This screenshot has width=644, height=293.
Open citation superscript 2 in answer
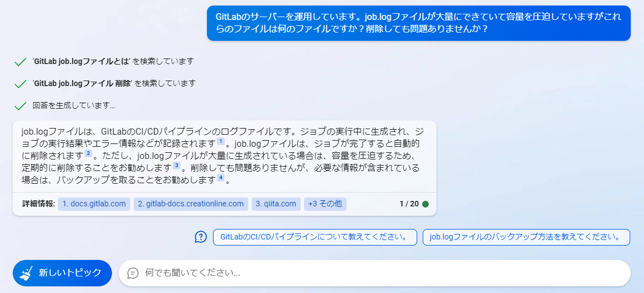click(x=88, y=154)
